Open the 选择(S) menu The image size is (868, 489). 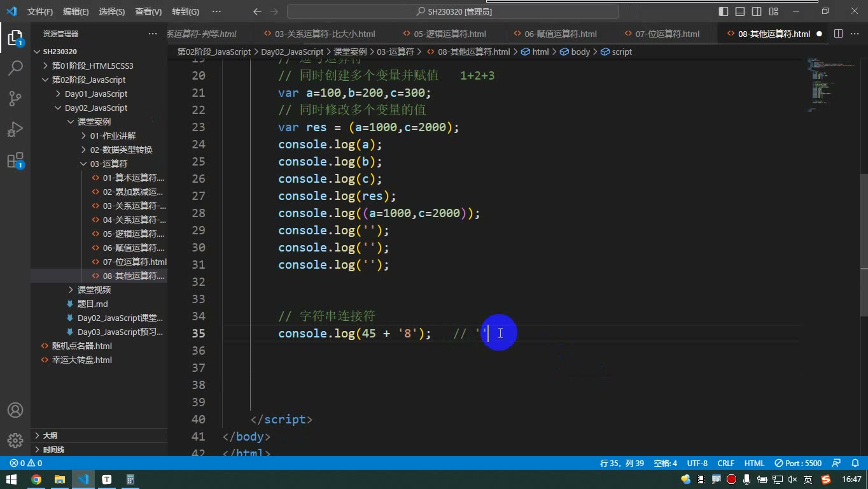112,11
